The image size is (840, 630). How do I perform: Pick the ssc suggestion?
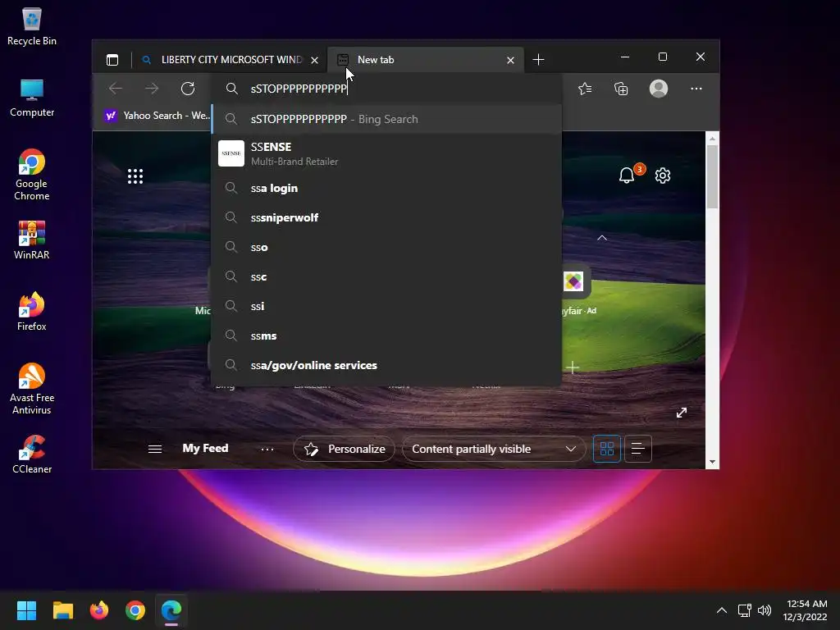tap(386, 276)
